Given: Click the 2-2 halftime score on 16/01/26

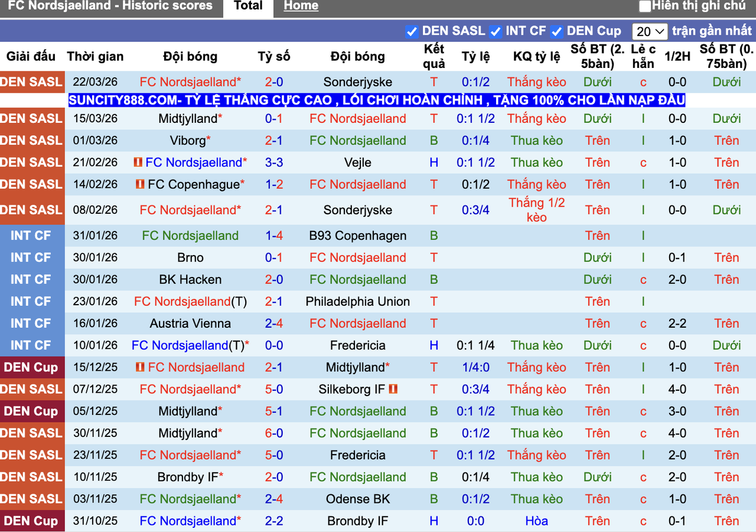Looking at the screenshot, I should 677,323.
